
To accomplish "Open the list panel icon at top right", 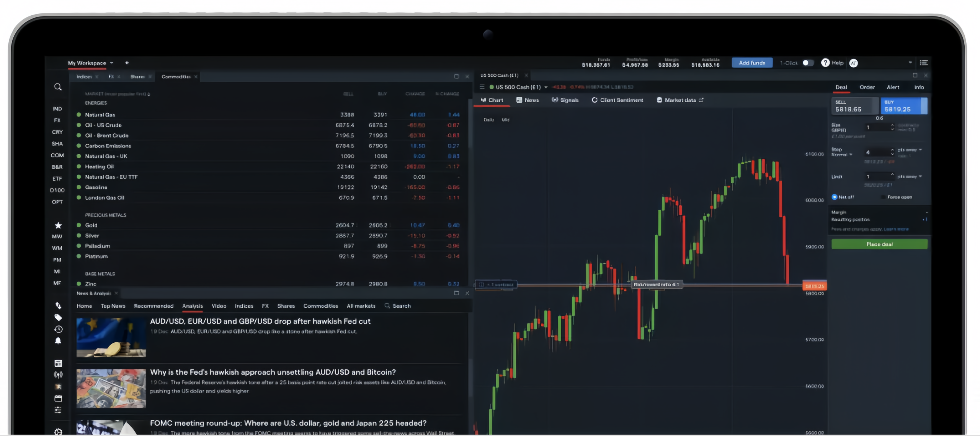I will point(924,63).
